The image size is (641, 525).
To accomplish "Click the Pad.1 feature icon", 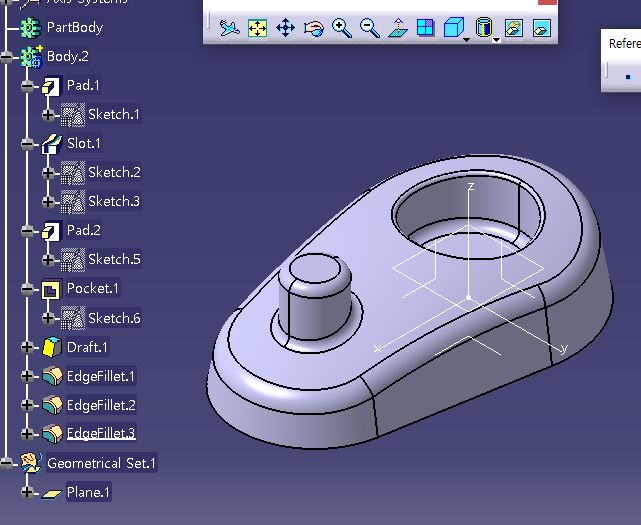I will [x=52, y=86].
